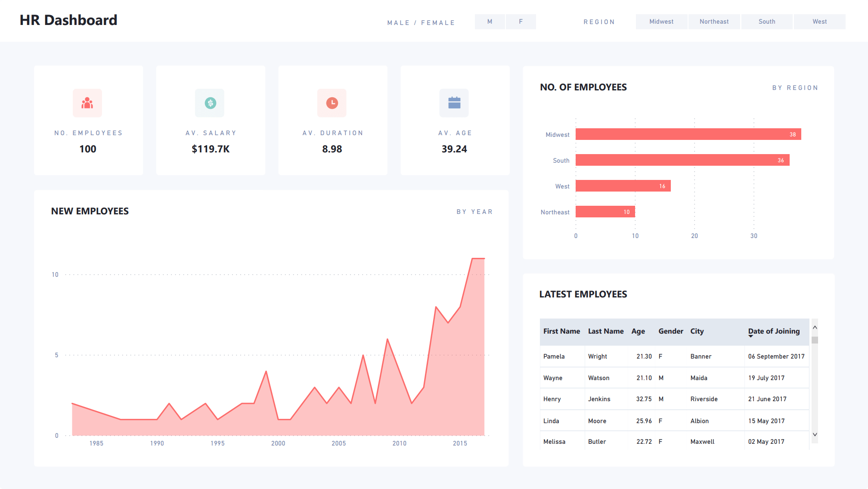
Task: Toggle the M gender filter
Action: (490, 22)
